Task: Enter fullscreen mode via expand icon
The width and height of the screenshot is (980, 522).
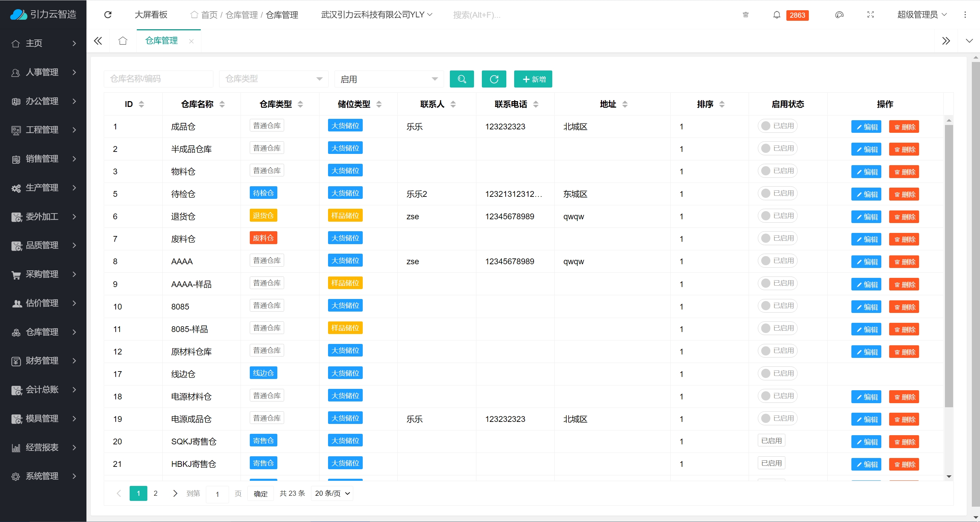Action: point(870,15)
